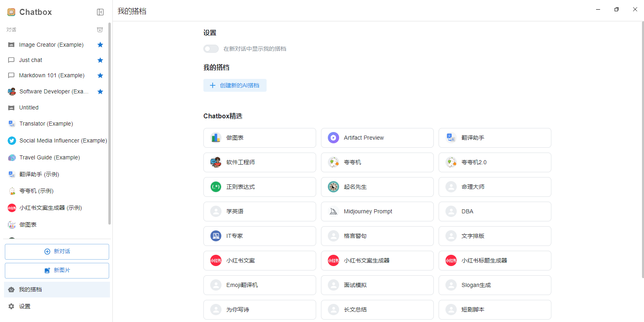This screenshot has width=644, height=322.
Task: Click the 创建新的AI搭档 button
Action: point(235,85)
